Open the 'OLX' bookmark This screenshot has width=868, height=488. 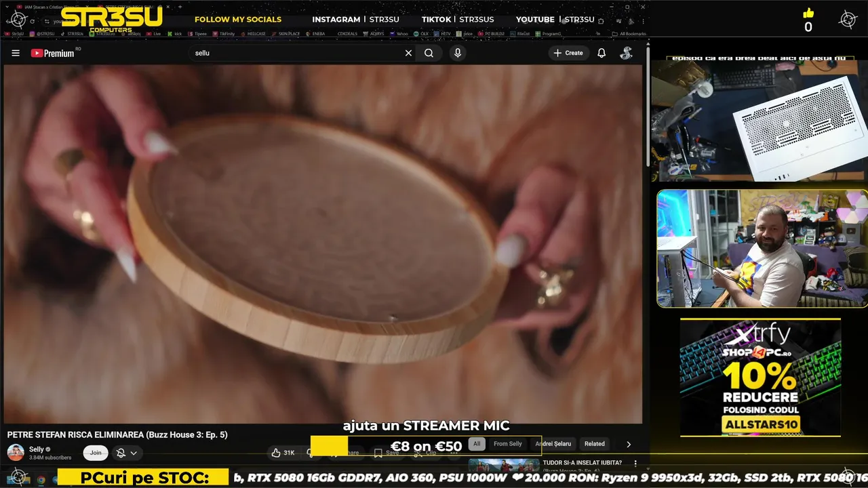tap(421, 33)
